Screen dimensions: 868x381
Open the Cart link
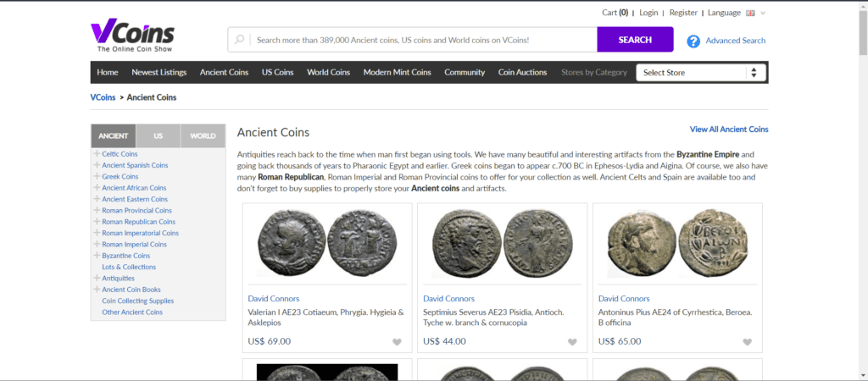click(615, 13)
